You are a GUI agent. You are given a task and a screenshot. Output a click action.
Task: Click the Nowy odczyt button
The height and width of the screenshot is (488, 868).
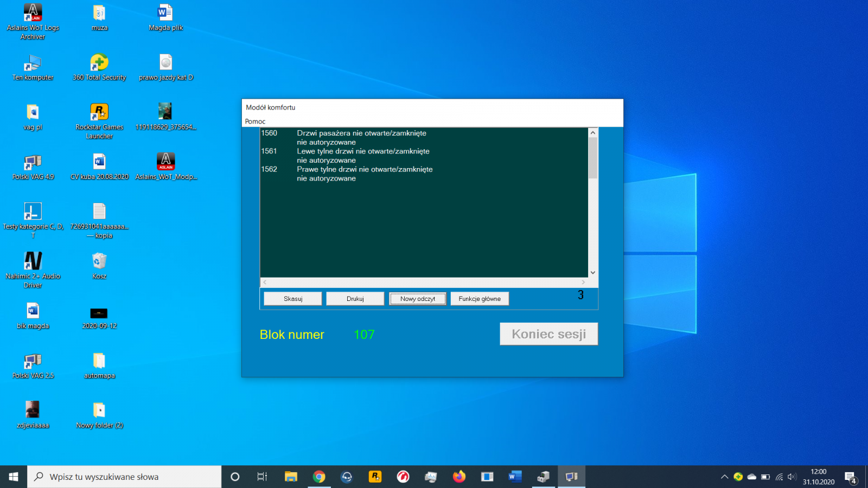(418, 299)
